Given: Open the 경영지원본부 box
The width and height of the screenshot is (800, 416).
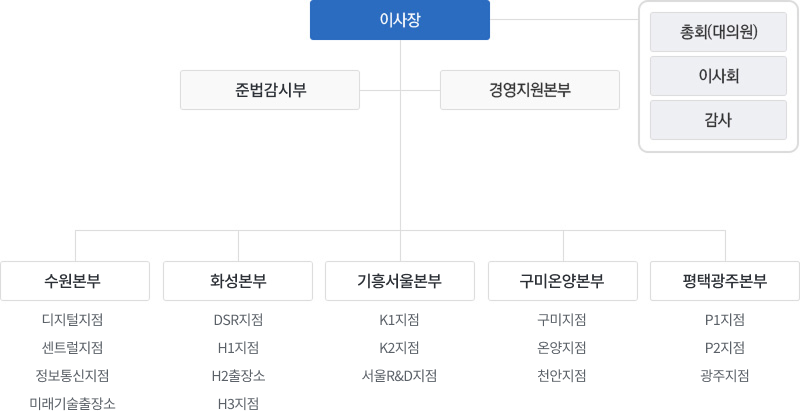Looking at the screenshot, I should coord(530,90).
